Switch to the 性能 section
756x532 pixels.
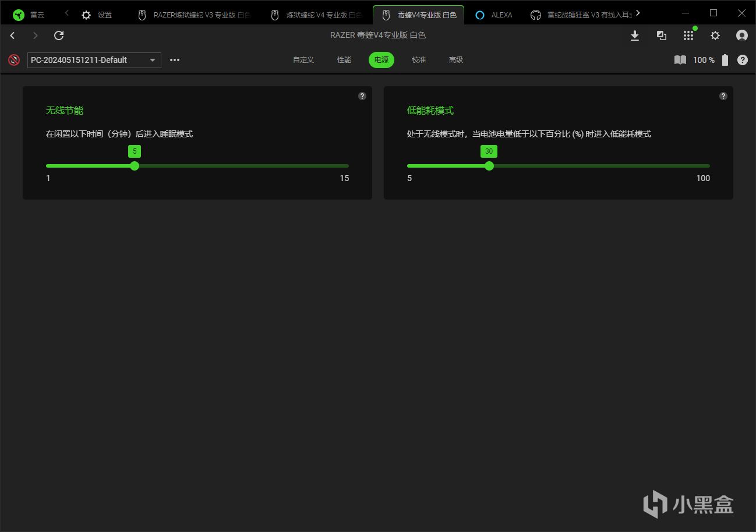point(344,60)
